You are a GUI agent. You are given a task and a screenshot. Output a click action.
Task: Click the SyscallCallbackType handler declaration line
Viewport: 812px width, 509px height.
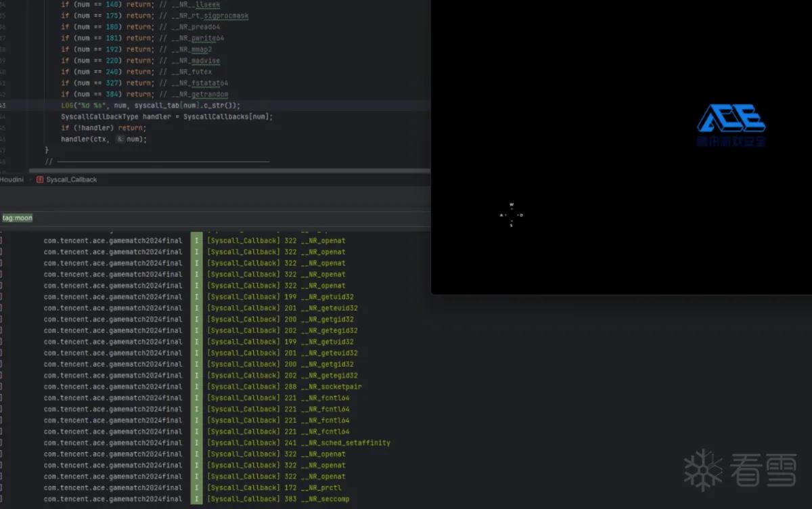[x=166, y=116]
